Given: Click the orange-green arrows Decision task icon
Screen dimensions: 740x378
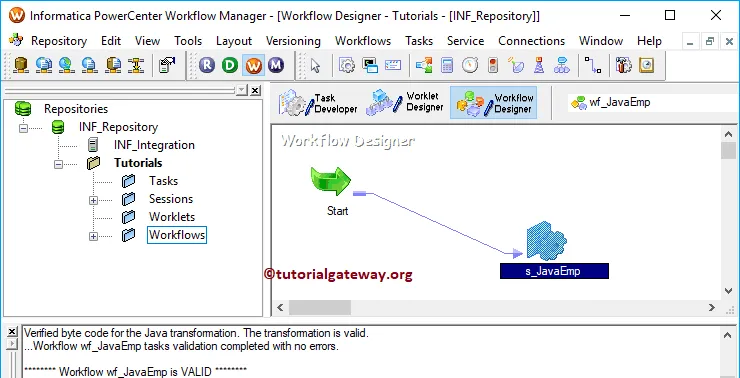Looking at the screenshot, I should (x=424, y=65).
